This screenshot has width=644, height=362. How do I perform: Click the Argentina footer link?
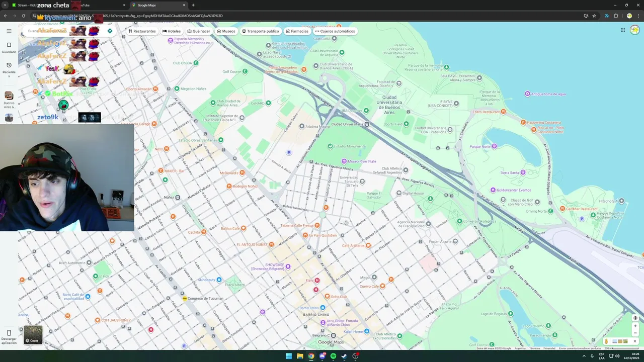point(520,348)
